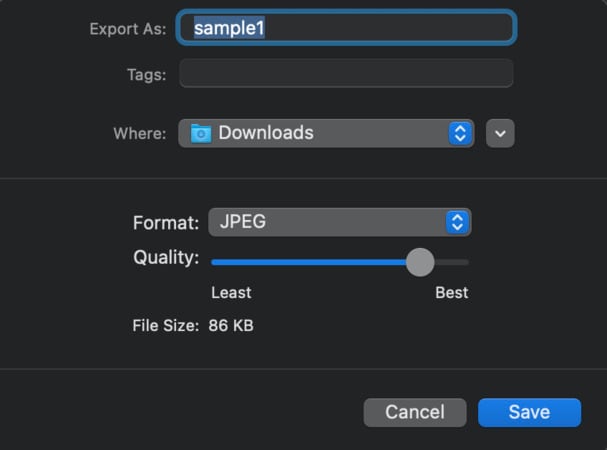The image size is (607, 450).
Task: Click the Quality slider handle
Action: (420, 262)
